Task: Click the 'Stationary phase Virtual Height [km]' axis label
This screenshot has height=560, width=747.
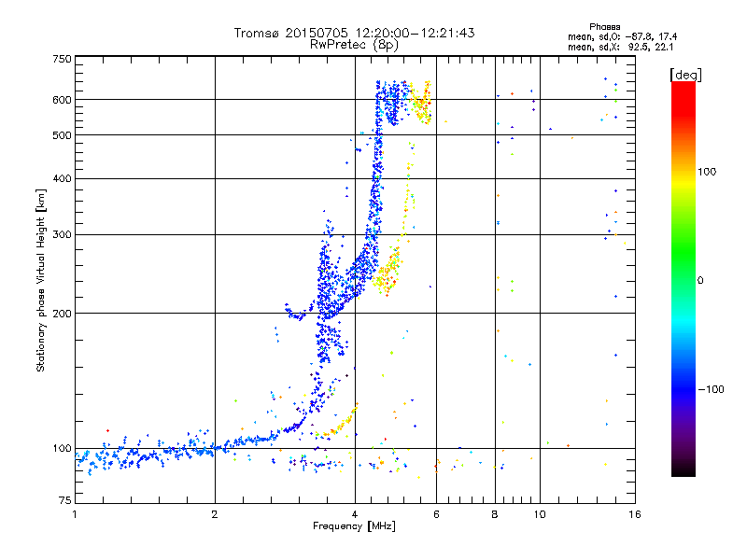Action: coord(41,281)
